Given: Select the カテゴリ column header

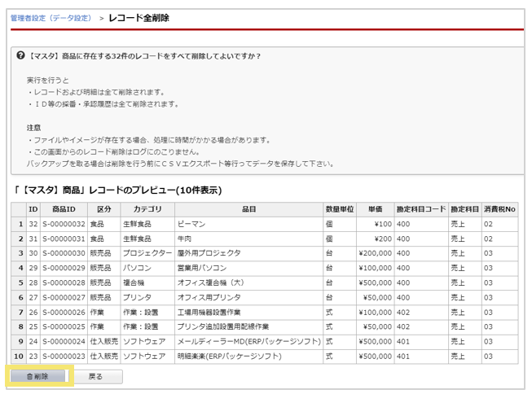Looking at the screenshot, I should point(147,209).
